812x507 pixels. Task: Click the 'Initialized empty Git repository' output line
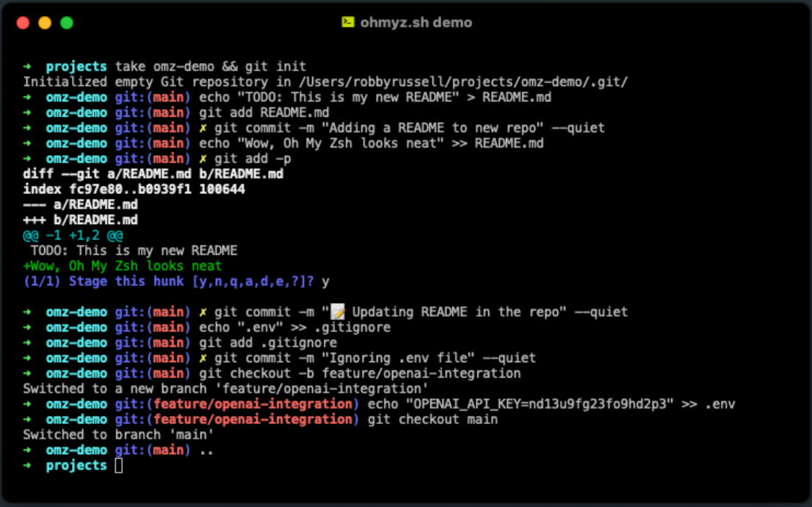click(325, 82)
